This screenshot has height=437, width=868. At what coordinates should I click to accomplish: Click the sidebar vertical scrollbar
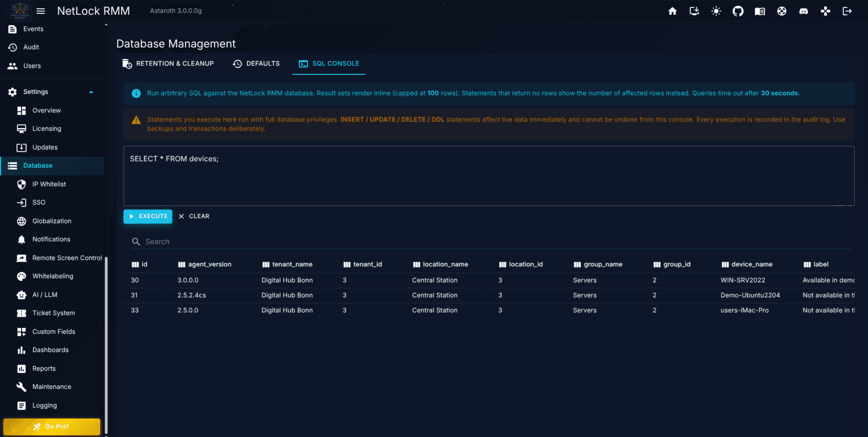(106, 345)
